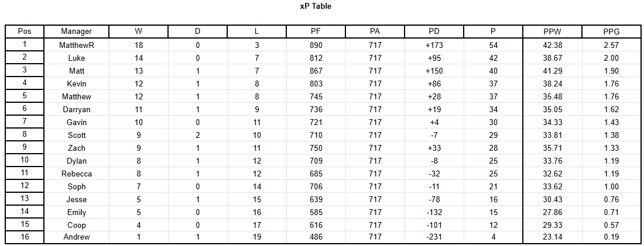The width and height of the screenshot is (644, 246).
Task: Click the 486 PF cell for Andrew
Action: coord(316,237)
